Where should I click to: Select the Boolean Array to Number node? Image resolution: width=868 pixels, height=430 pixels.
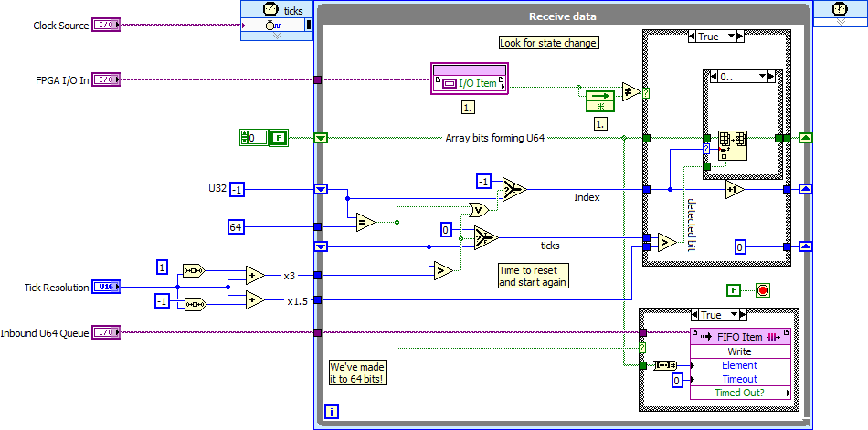(664, 365)
